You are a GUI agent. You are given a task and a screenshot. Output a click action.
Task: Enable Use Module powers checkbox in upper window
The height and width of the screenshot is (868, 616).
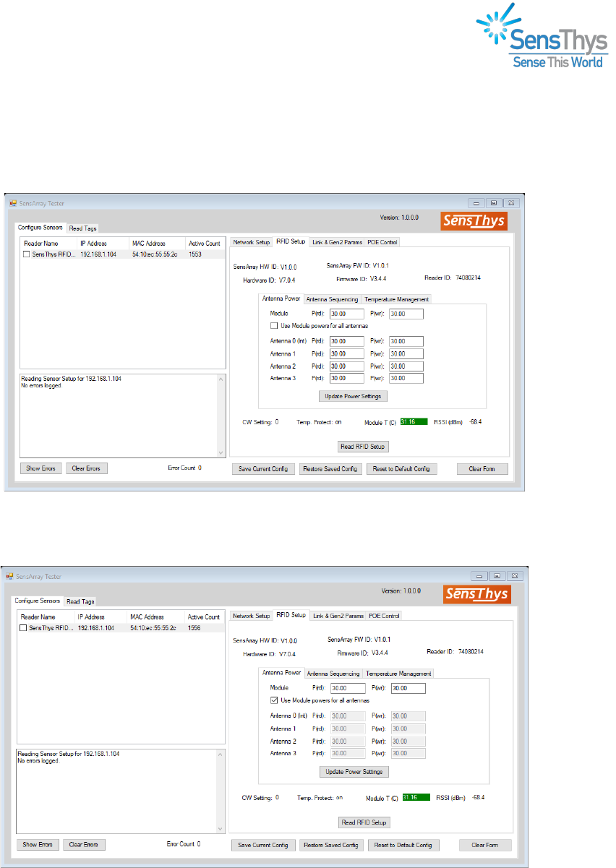[x=273, y=326]
